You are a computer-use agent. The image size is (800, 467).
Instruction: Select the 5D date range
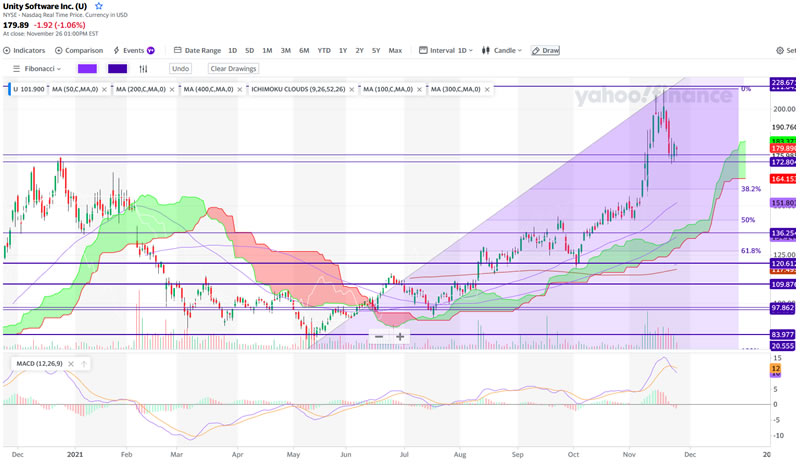tap(249, 51)
